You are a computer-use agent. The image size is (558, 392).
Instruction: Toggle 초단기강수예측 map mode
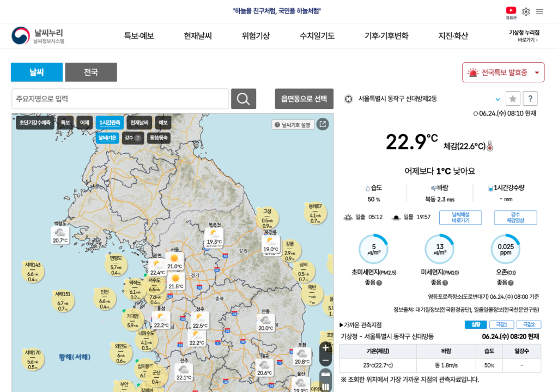tap(35, 123)
